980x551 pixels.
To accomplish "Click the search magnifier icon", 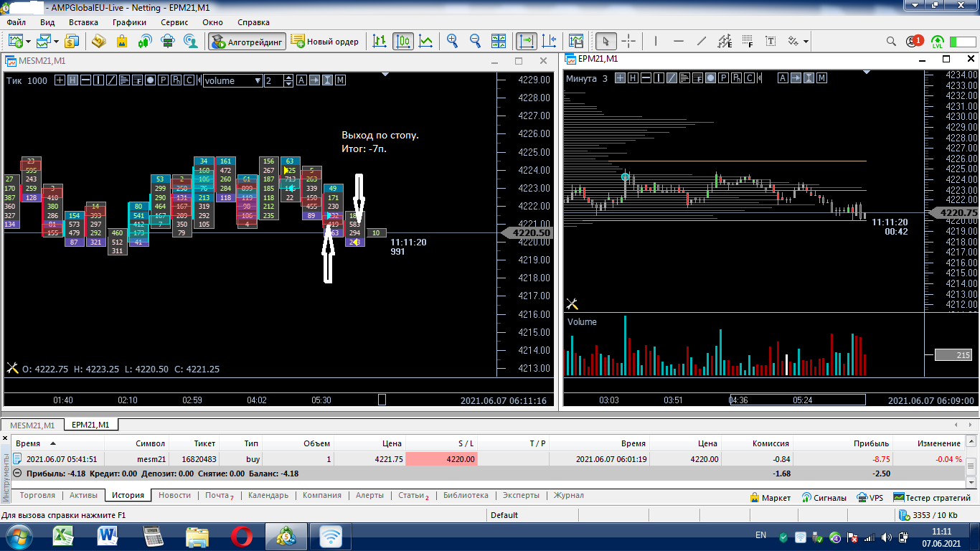I will click(x=892, y=41).
